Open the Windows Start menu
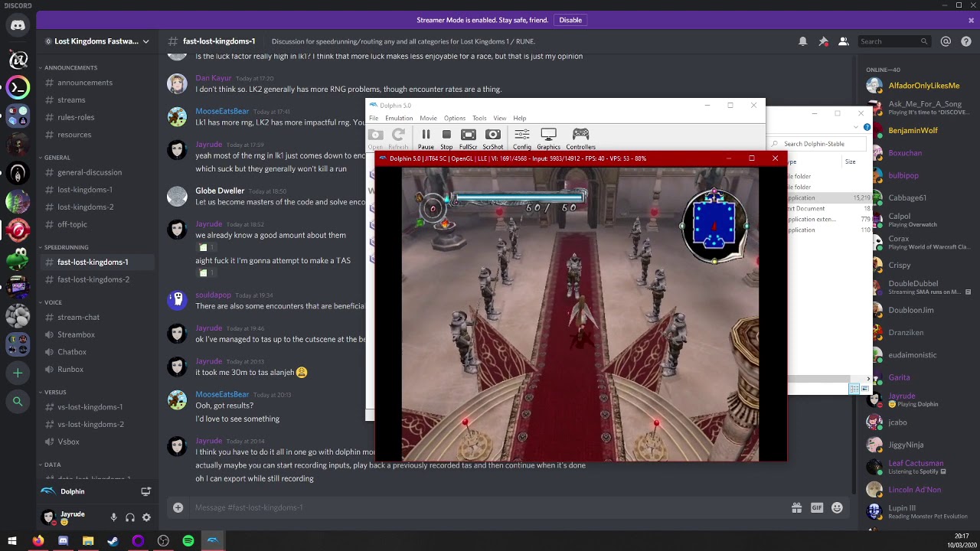980x551 pixels. (12, 541)
